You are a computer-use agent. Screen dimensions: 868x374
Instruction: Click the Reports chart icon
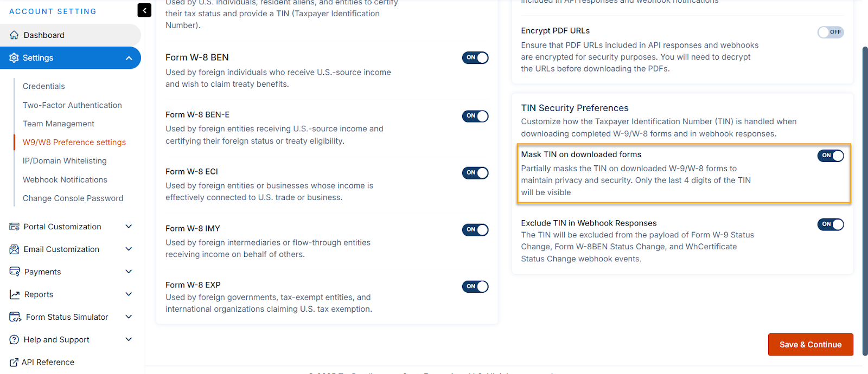[x=15, y=294]
